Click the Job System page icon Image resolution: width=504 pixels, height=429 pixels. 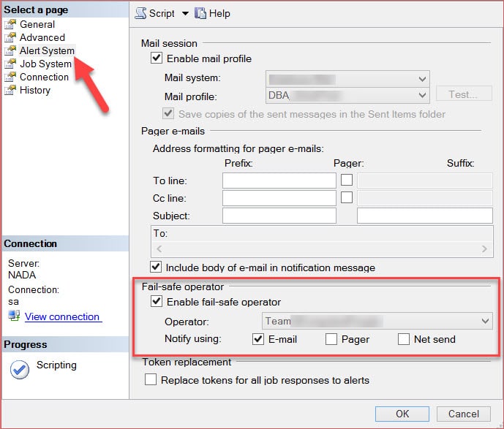pos(10,64)
